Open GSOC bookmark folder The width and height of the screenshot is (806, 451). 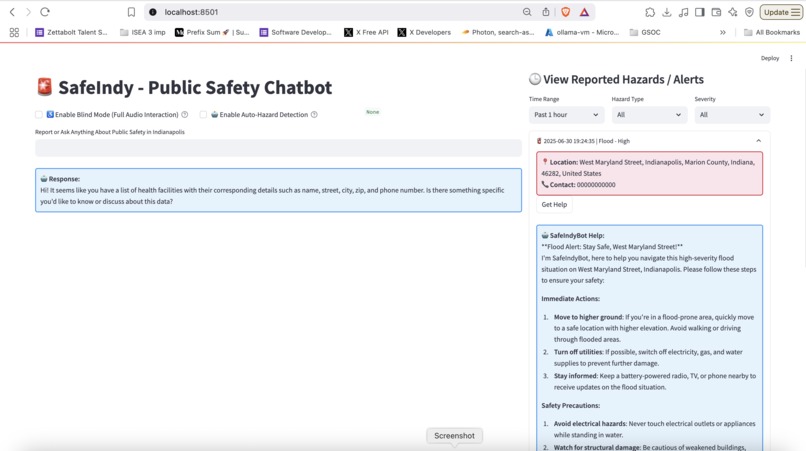(x=645, y=32)
